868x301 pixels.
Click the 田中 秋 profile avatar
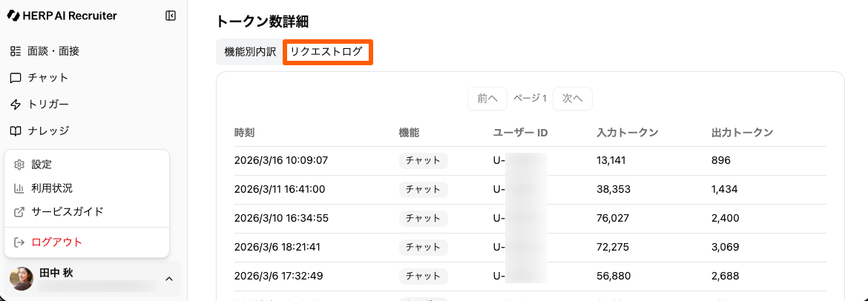(x=22, y=279)
